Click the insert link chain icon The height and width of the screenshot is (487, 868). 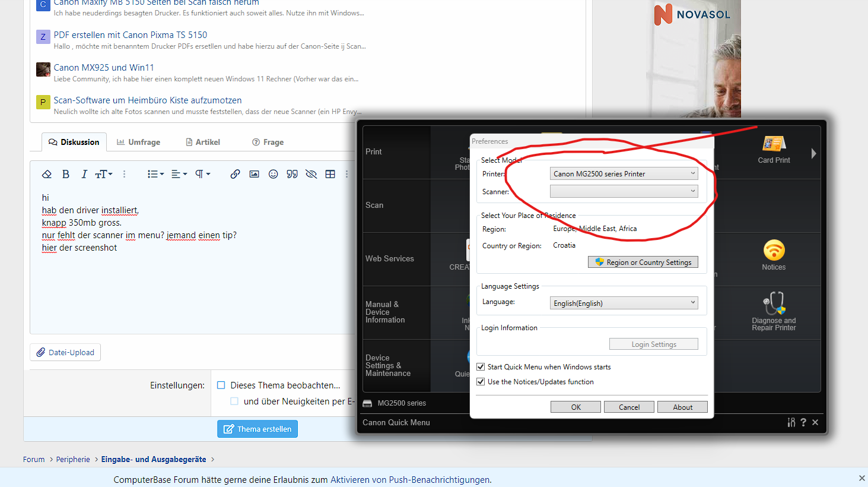pyautogui.click(x=236, y=174)
